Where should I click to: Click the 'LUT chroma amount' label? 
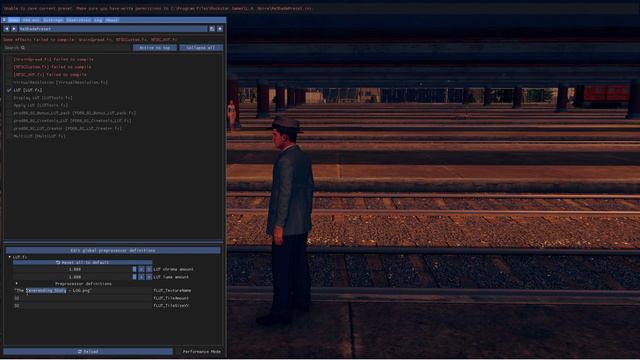click(x=173, y=269)
